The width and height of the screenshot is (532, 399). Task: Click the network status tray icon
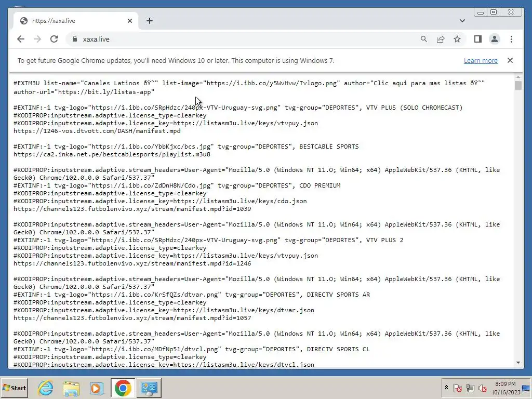tap(470, 388)
